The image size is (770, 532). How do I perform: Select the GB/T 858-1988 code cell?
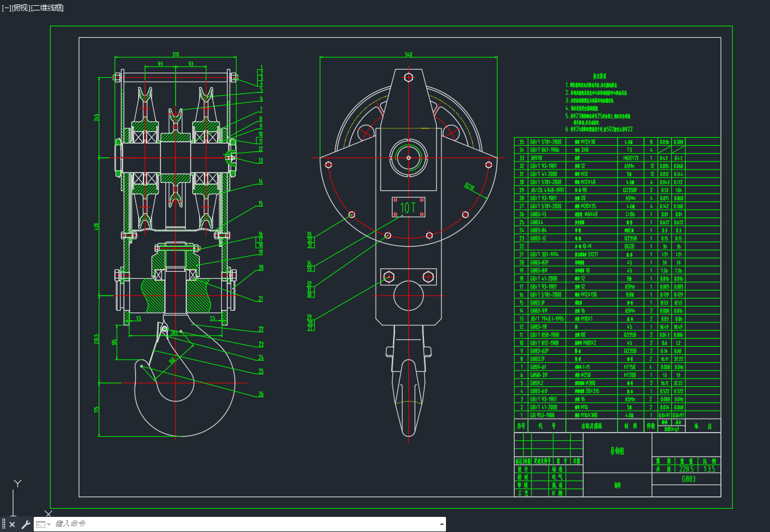point(545,335)
